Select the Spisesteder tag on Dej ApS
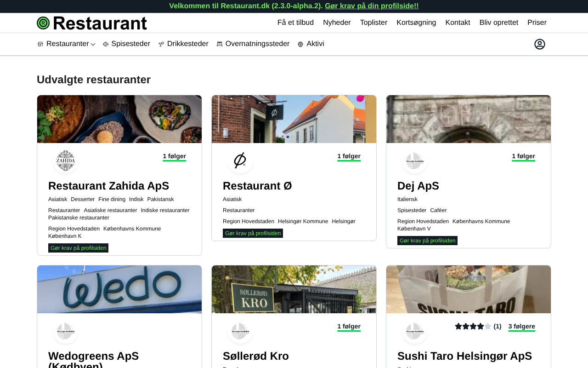Image resolution: width=588 pixels, height=368 pixels. [x=412, y=210]
